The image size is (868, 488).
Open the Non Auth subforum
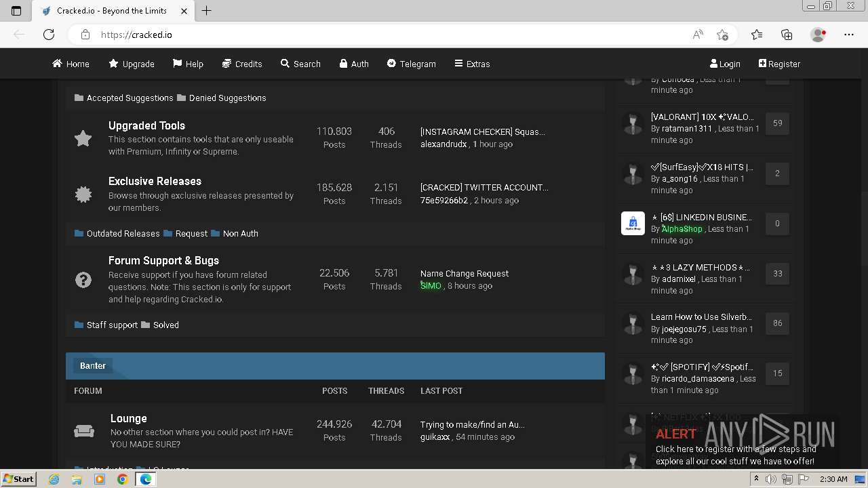[240, 234]
